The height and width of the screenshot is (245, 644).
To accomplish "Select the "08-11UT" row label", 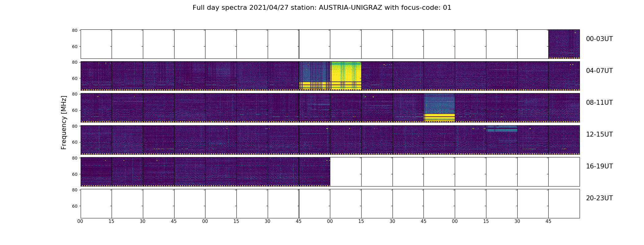I will pyautogui.click(x=599, y=103).
